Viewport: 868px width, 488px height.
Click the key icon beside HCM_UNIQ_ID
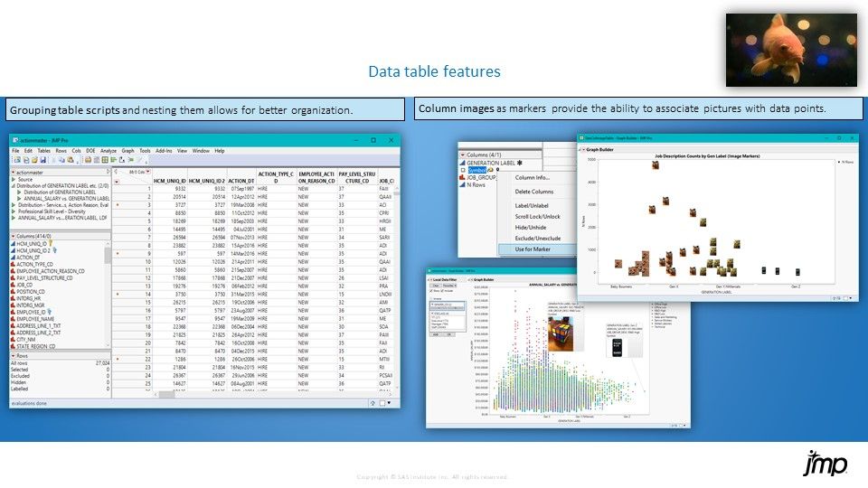pyautogui.click(x=51, y=243)
